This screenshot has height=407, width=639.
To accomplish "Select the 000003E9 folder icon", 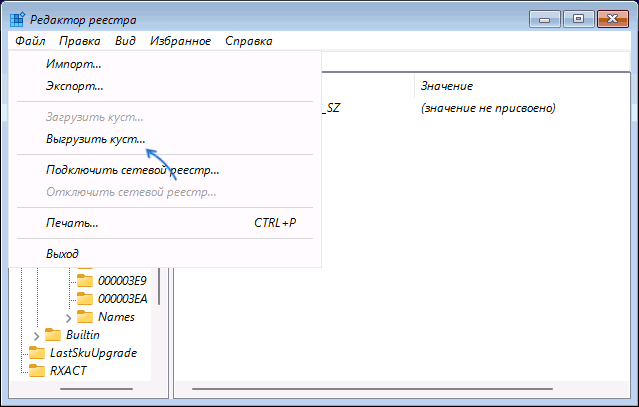I will (84, 281).
